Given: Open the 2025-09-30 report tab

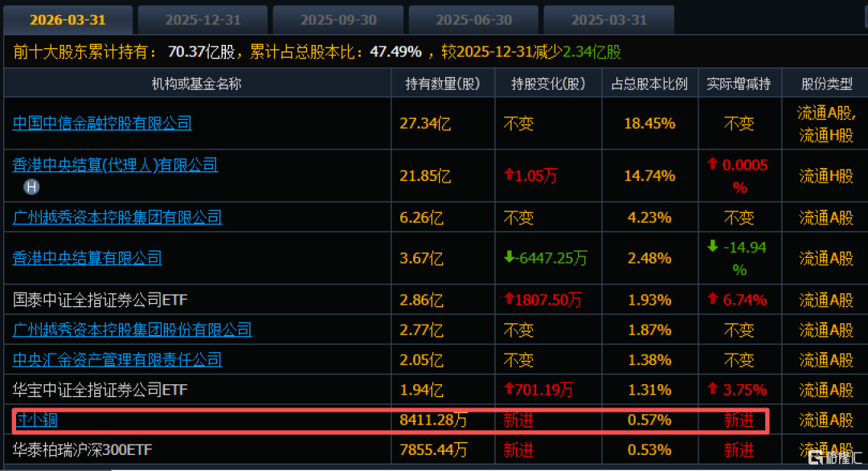Looking at the screenshot, I should pyautogui.click(x=338, y=20).
